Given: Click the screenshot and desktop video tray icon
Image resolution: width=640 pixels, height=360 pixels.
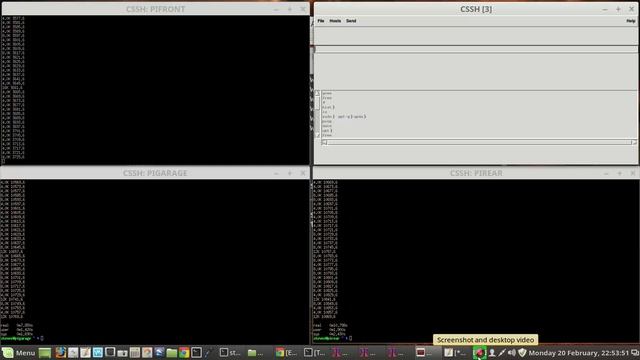Looking at the screenshot, I should (480, 353).
